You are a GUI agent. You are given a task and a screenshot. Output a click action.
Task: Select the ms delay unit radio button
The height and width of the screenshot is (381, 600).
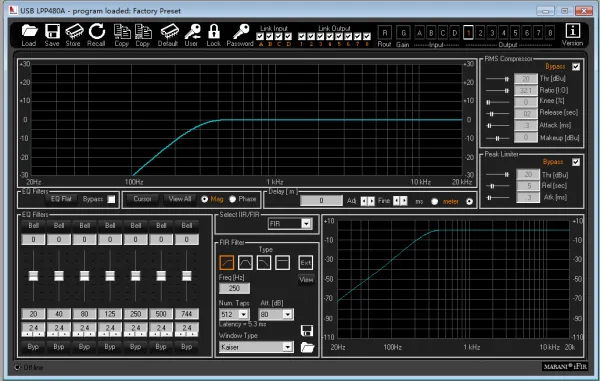click(434, 201)
